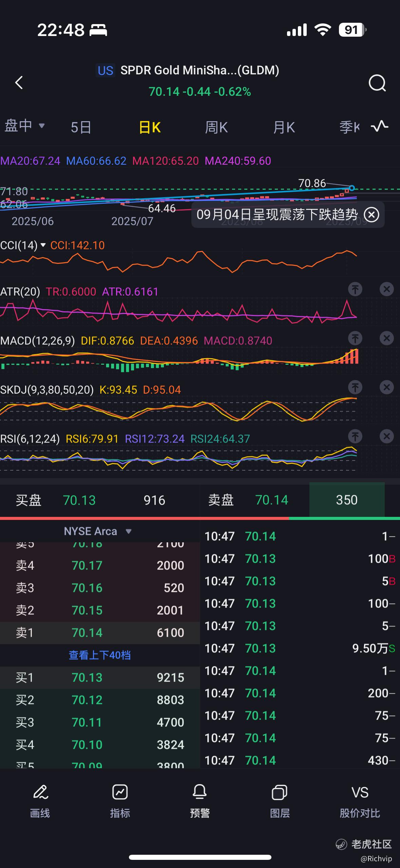Select the 卖3 70.16 order row
This screenshot has width=400, height=868.
click(100, 588)
